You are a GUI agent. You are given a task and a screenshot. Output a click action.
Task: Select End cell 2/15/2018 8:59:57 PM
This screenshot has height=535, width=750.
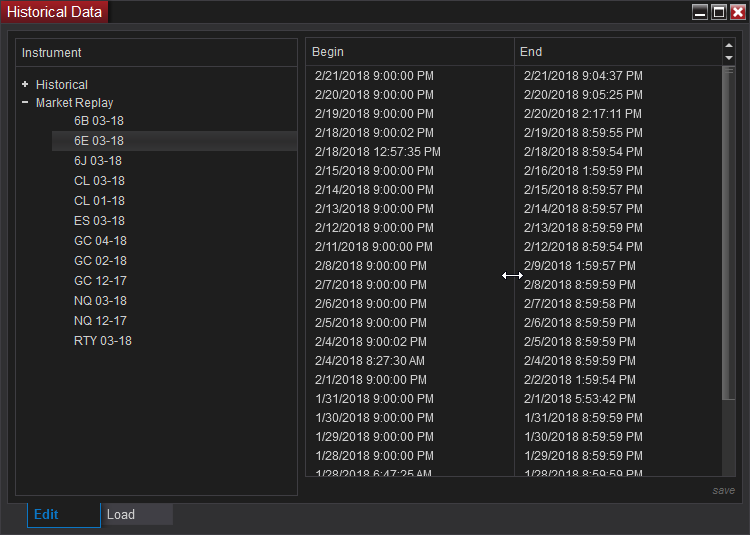[583, 190]
